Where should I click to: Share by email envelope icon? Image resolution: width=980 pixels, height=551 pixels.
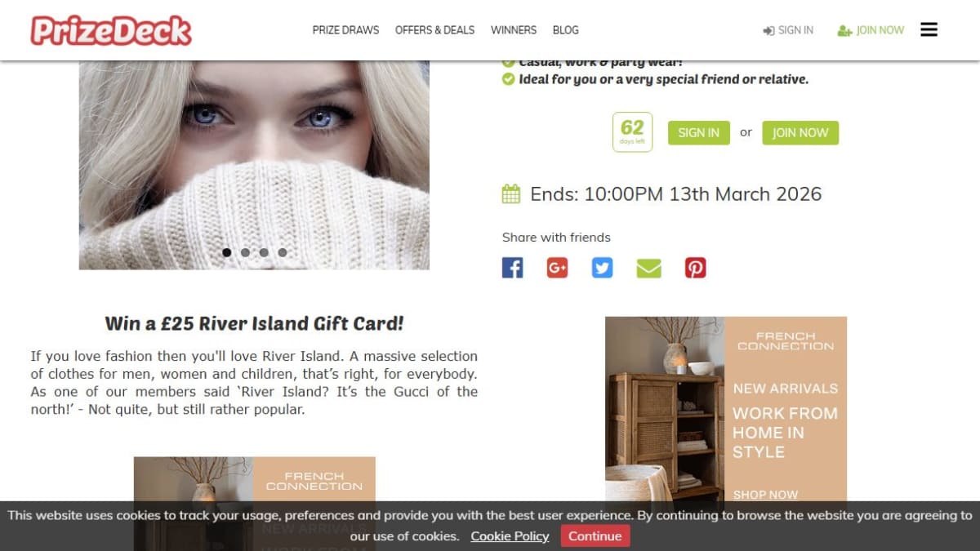pos(648,268)
